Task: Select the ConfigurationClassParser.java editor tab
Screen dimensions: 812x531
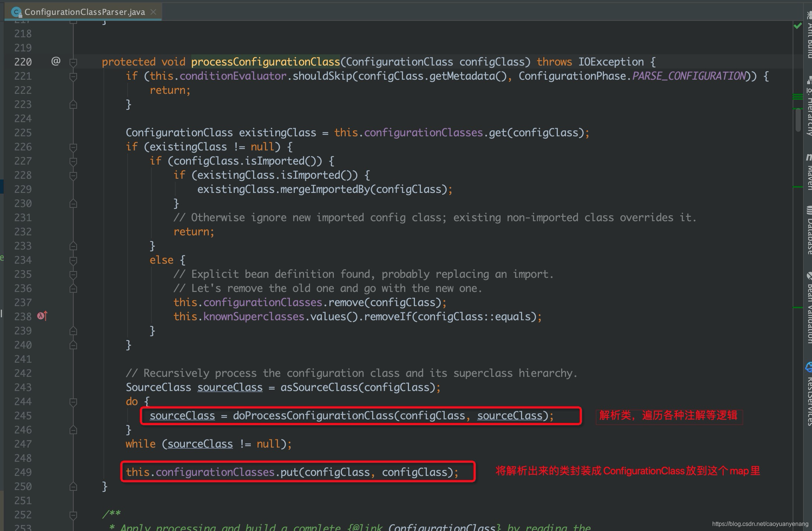Action: (x=83, y=12)
